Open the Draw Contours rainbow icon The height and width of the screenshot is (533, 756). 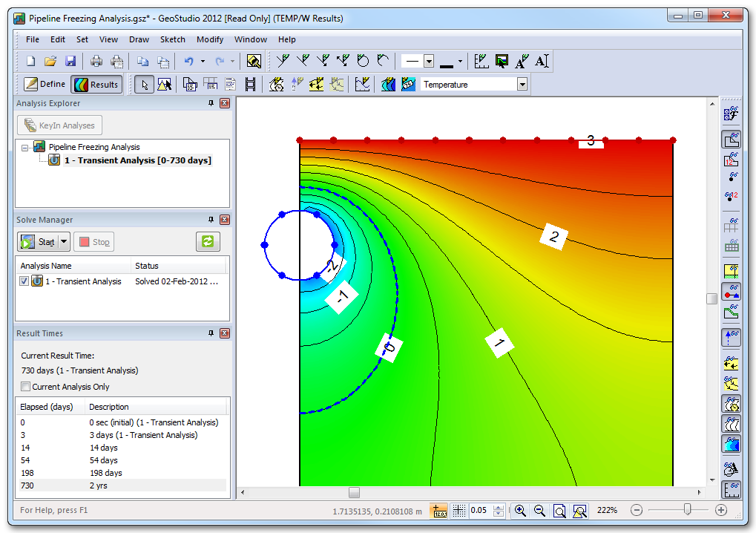coord(388,85)
